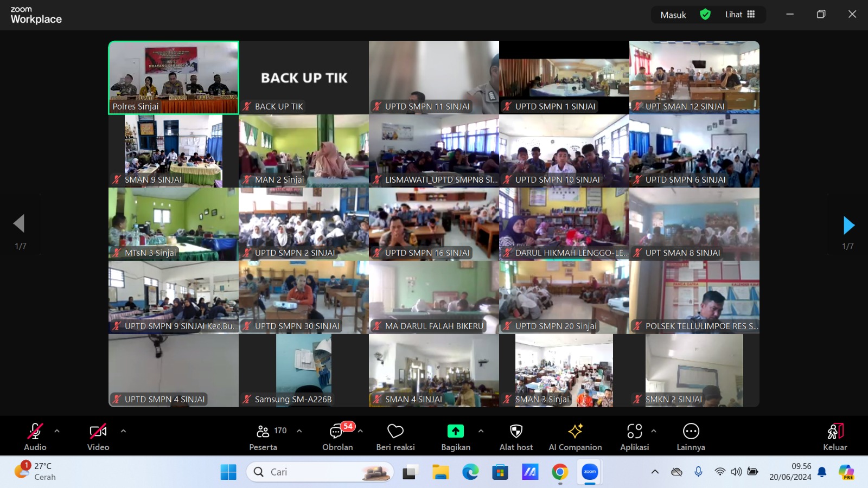Image resolution: width=868 pixels, height=488 pixels.
Task: Toggle the taskbar microphone tray icon
Action: click(698, 472)
